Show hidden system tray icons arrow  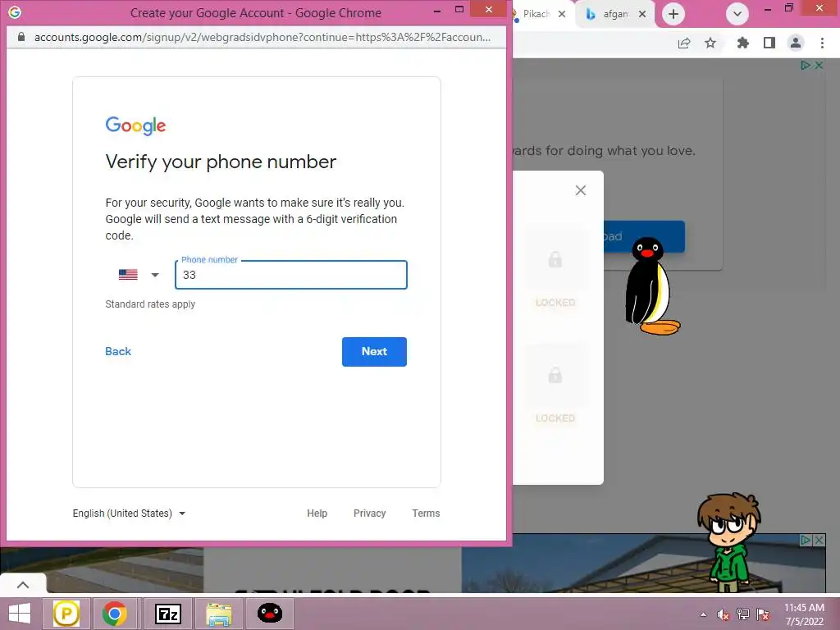click(703, 614)
